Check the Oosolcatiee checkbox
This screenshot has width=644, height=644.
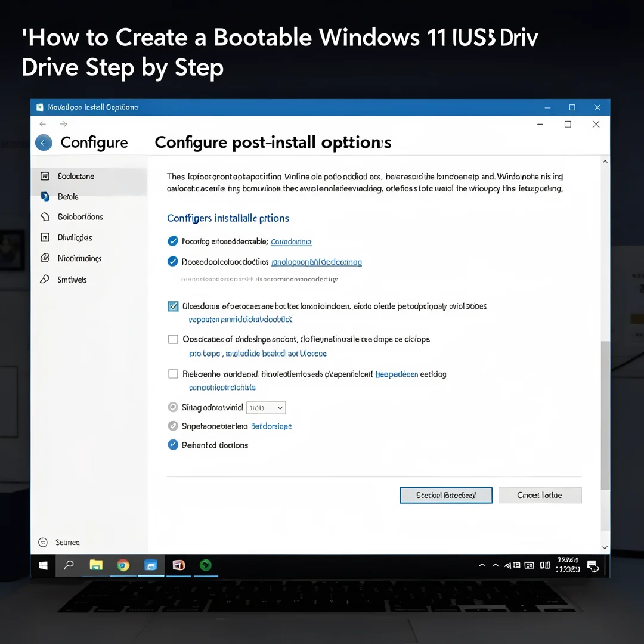tap(173, 339)
